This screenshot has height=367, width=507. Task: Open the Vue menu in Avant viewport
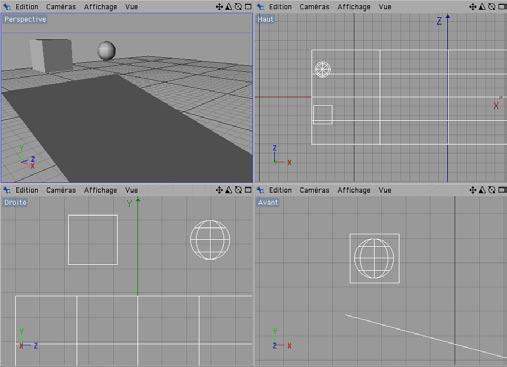coord(385,190)
